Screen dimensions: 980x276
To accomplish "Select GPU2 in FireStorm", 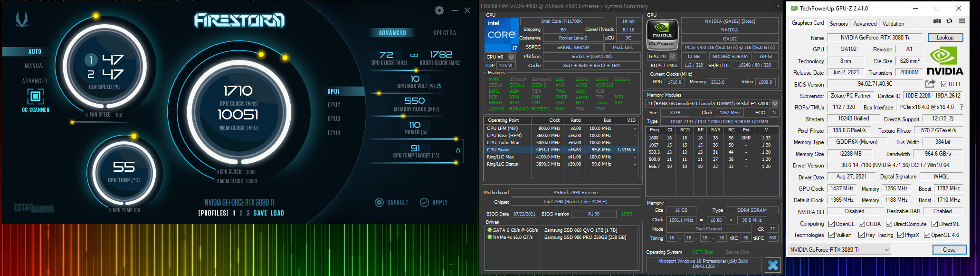I will tap(334, 105).
